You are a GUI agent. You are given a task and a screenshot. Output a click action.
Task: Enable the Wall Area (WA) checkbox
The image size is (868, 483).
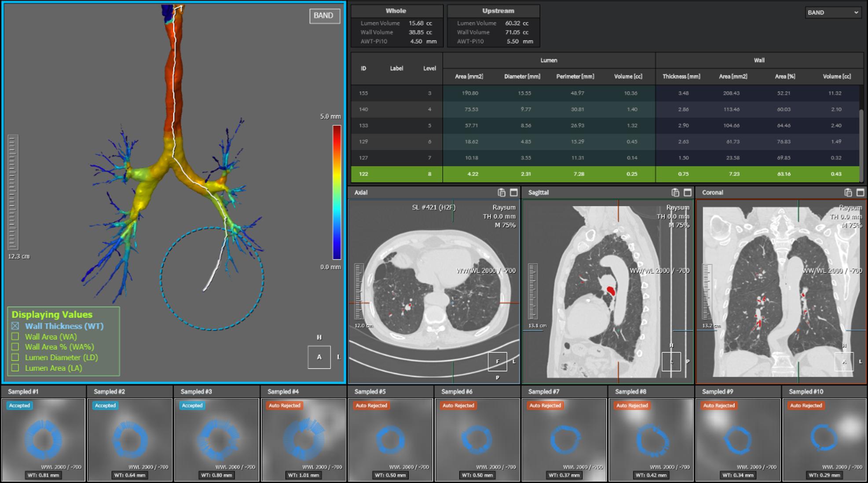point(15,337)
